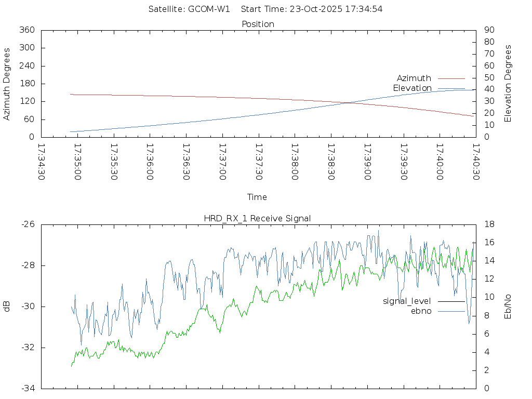Image resolution: width=532 pixels, height=399 pixels.
Task: Select the blue Elevation legend line sample
Action: 451,88
